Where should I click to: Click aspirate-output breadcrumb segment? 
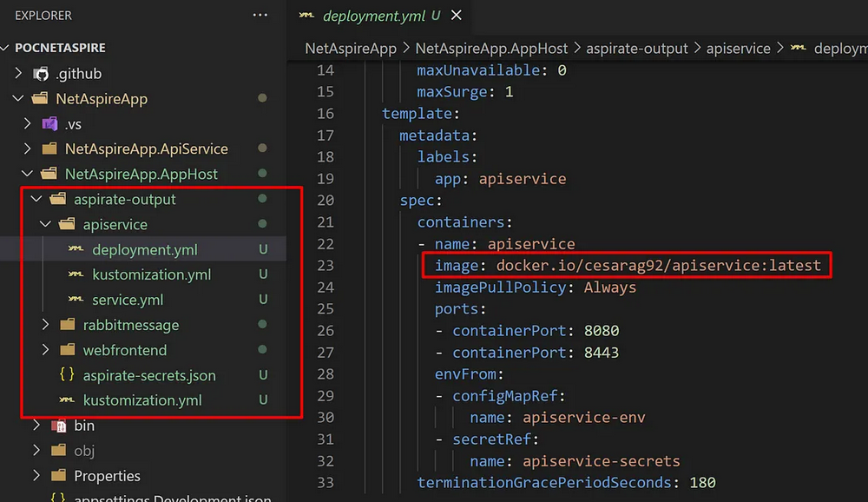(x=636, y=49)
